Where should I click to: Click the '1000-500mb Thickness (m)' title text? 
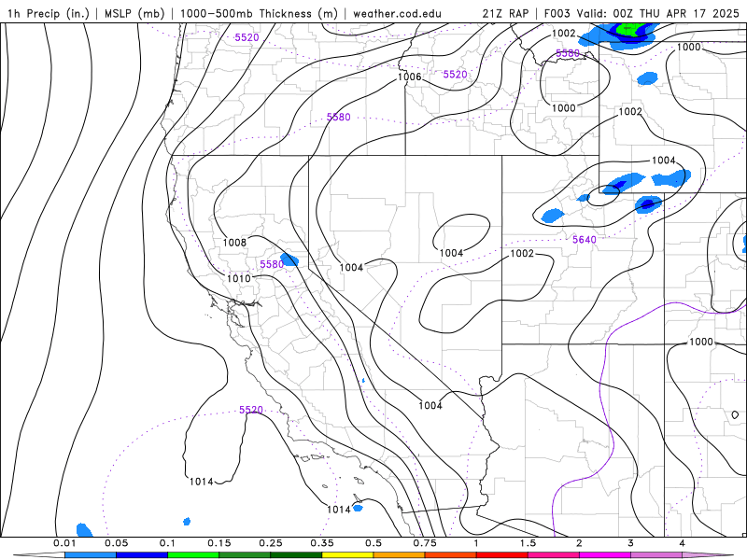coord(259,13)
